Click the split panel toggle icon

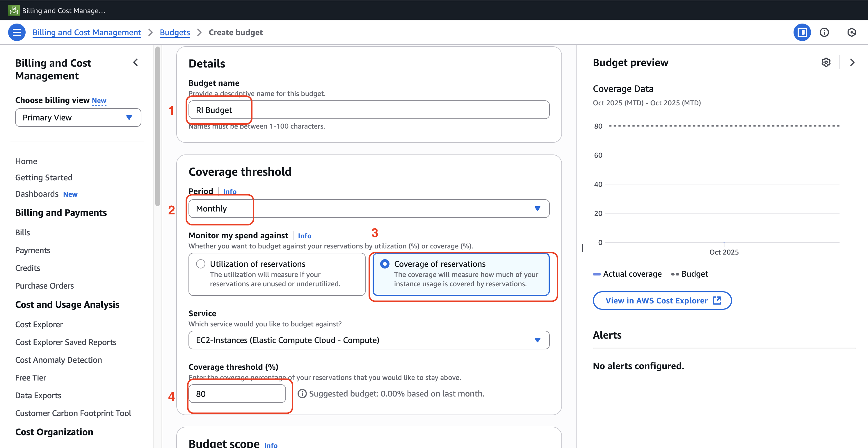point(802,32)
